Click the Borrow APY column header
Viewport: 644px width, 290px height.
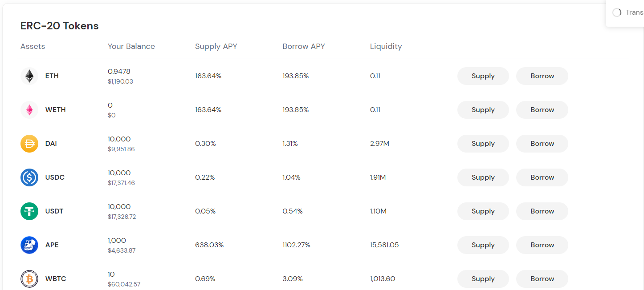coord(304,46)
